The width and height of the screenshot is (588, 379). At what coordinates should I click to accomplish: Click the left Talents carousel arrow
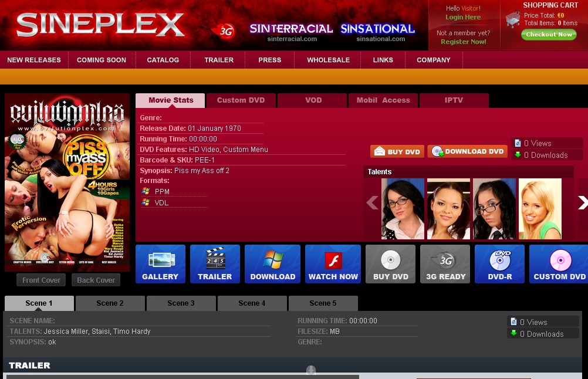click(371, 202)
